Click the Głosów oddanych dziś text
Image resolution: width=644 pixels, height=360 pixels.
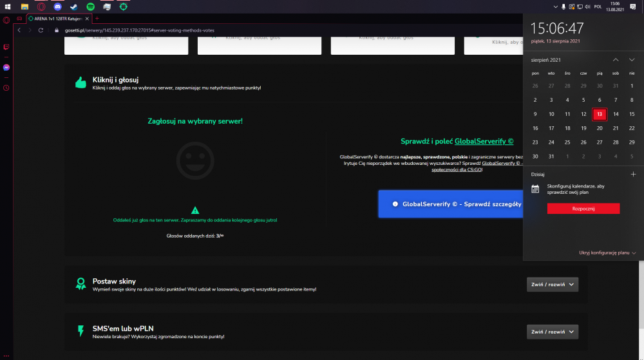(195, 236)
